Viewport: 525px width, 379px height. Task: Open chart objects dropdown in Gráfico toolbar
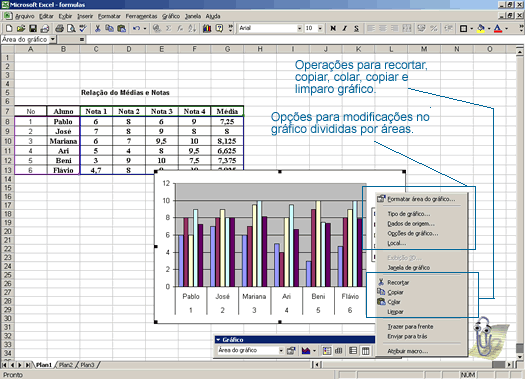[281, 351]
